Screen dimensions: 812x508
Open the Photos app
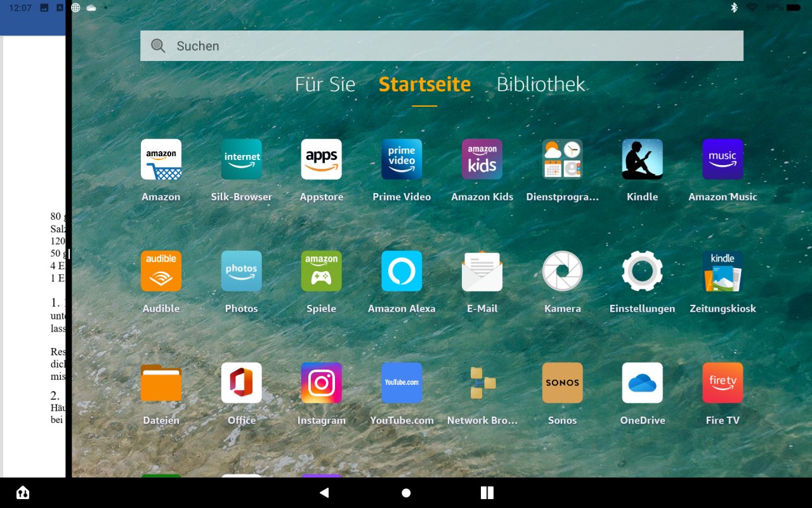point(242,271)
